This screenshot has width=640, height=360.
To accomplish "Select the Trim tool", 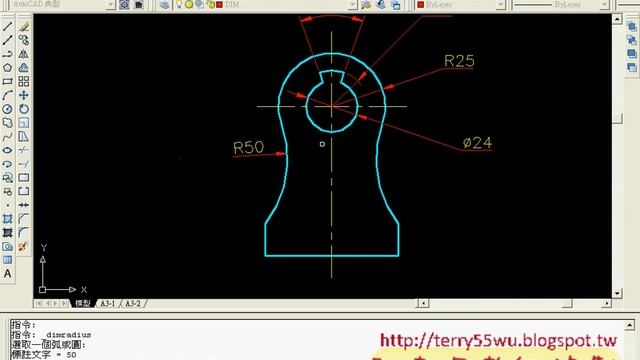I will (x=24, y=150).
